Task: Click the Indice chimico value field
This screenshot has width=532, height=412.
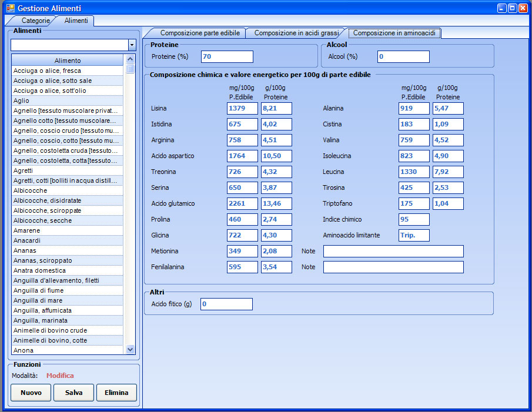Action: tap(414, 219)
